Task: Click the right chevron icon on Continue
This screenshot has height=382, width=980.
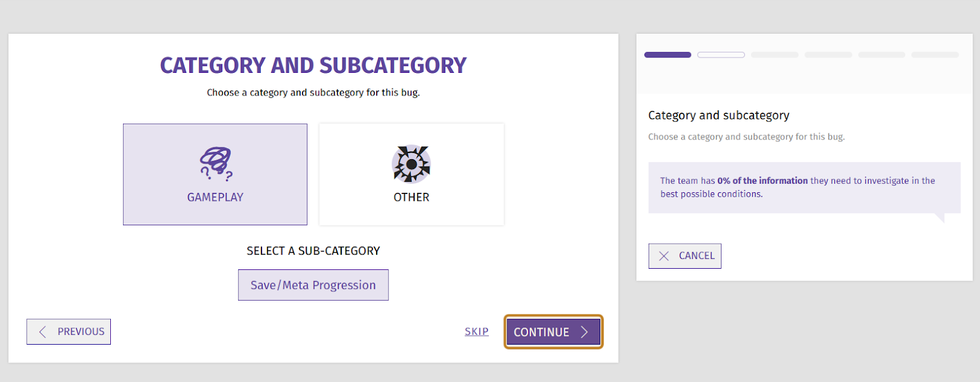Action: pos(584,332)
